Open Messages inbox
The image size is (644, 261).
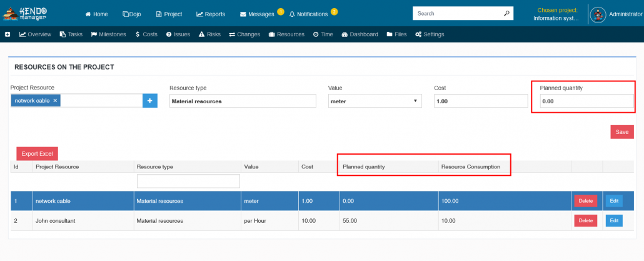257,14
